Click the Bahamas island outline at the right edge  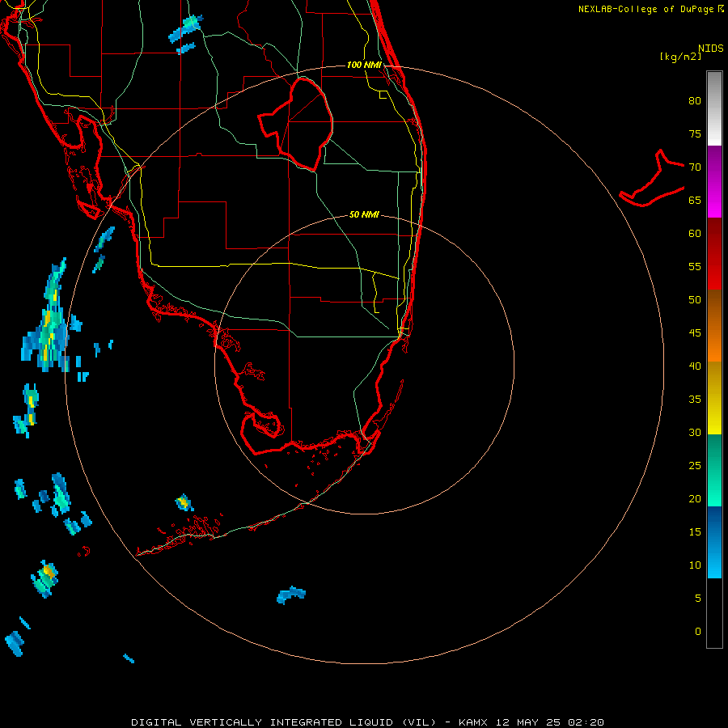point(652,178)
